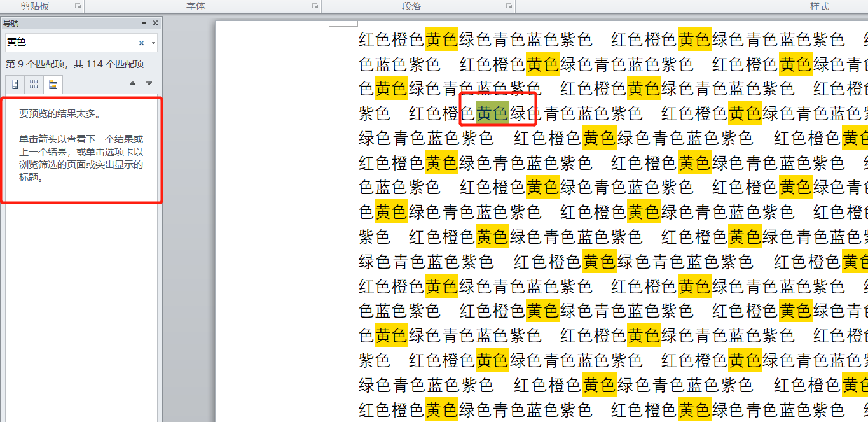Click the 要预览的结果太多 message text
The image size is (868, 422).
59,115
